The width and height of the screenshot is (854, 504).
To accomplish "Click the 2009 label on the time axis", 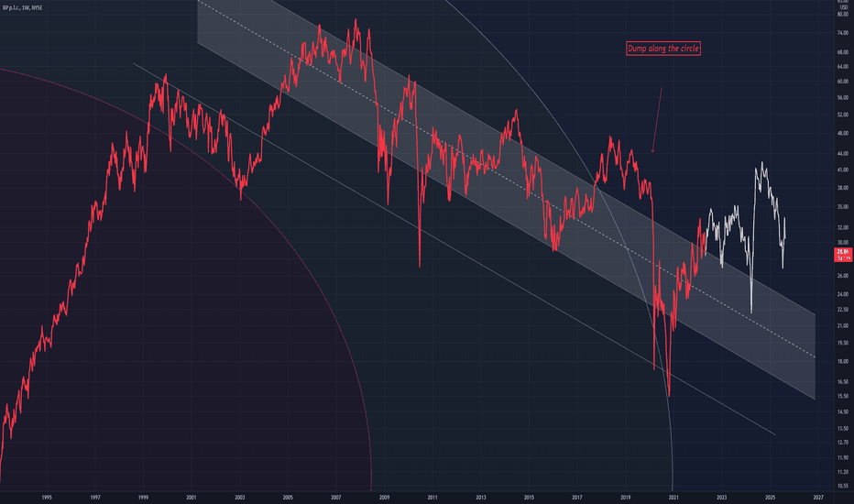I will [385, 498].
